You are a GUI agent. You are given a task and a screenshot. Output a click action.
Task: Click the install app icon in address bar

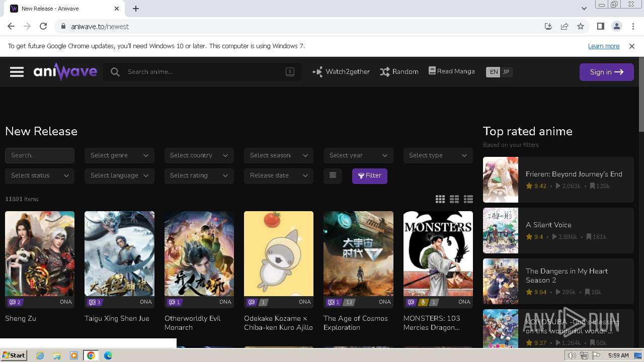click(548, 26)
